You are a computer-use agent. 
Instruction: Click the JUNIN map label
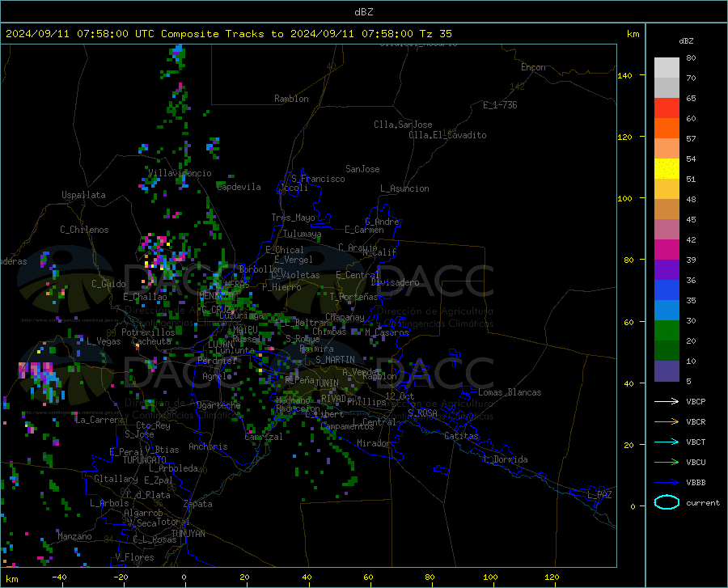click(x=327, y=383)
